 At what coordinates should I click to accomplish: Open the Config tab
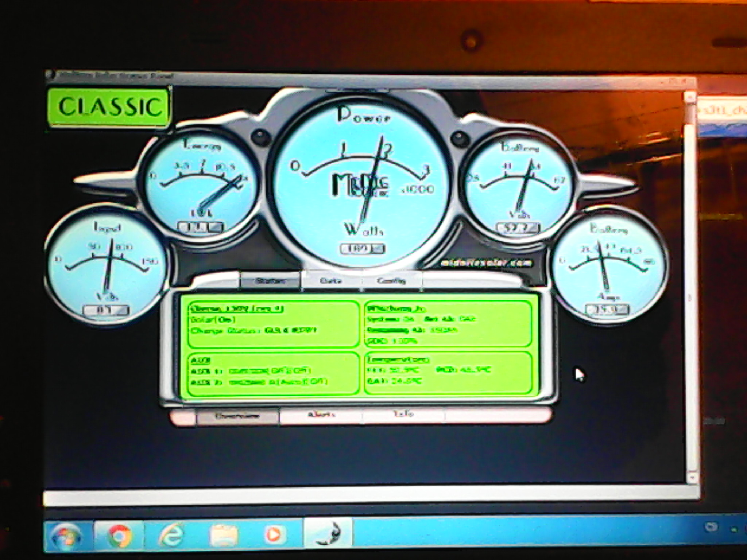391,281
